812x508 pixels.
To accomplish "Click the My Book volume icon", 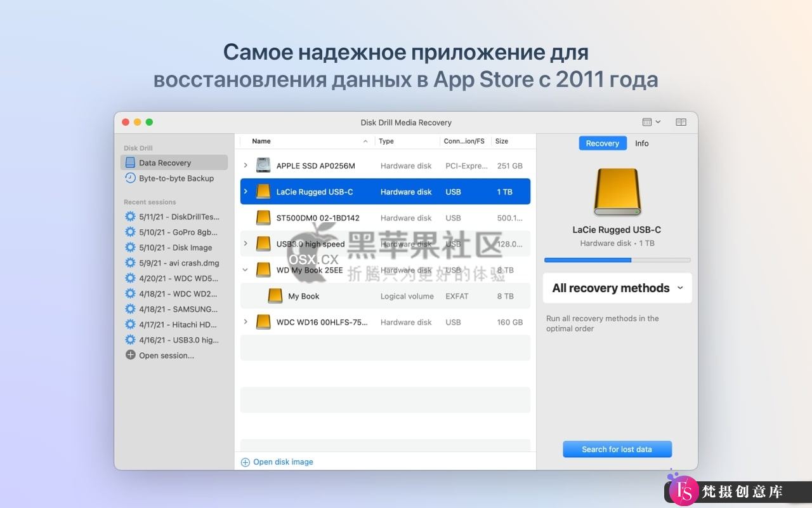I will (x=275, y=296).
